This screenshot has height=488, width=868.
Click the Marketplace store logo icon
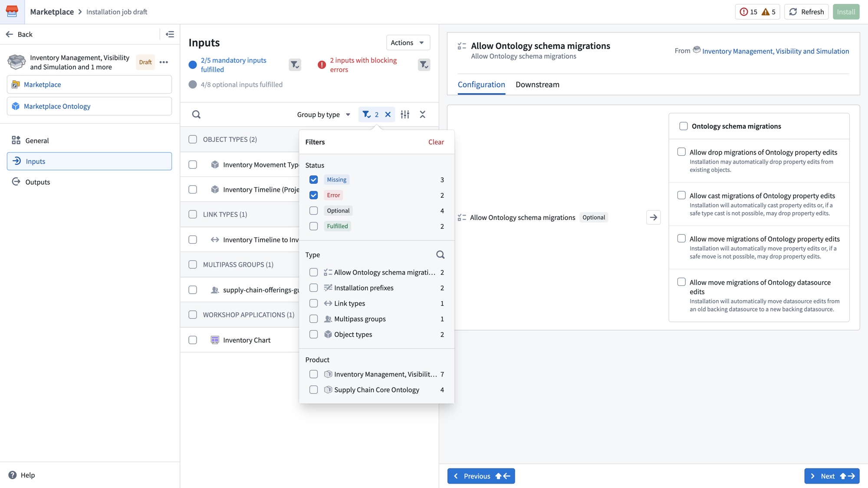12,12
